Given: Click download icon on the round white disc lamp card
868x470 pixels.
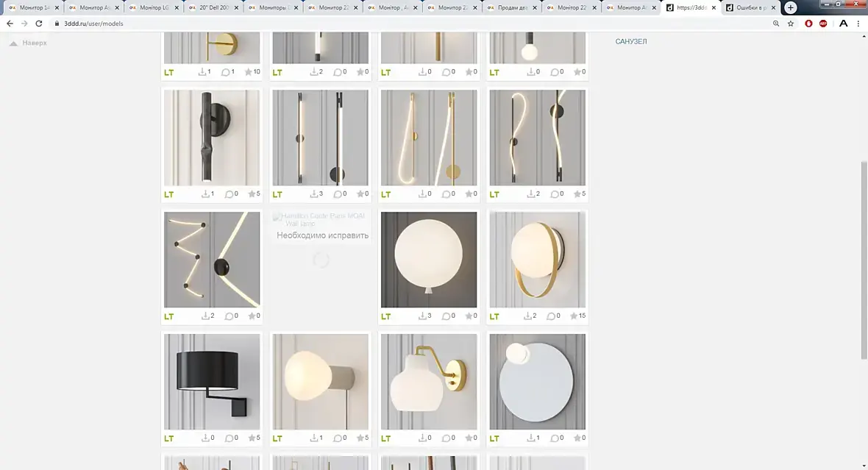Looking at the screenshot, I should (x=531, y=438).
